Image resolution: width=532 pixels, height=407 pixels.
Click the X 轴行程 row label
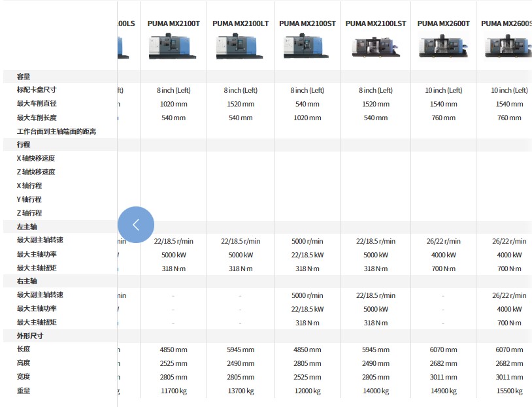click(29, 186)
